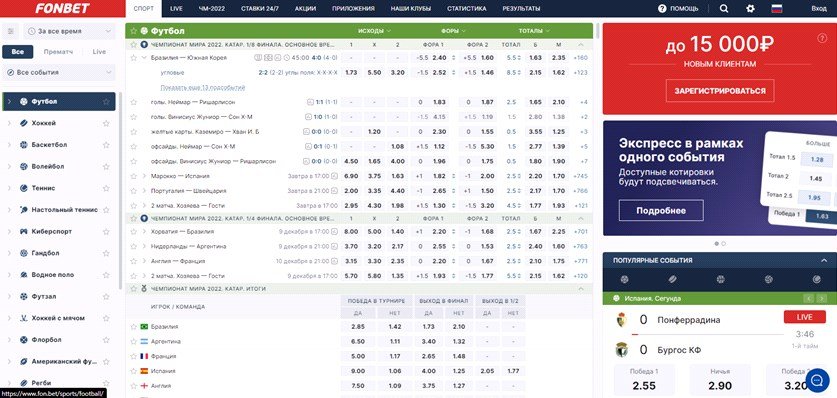The image size is (837, 398).
Task: Collapse the Популярные события panel
Action: (x=824, y=260)
